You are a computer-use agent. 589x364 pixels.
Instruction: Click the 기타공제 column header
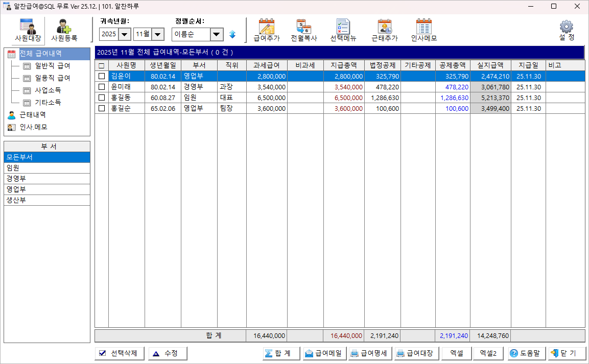tap(418, 65)
